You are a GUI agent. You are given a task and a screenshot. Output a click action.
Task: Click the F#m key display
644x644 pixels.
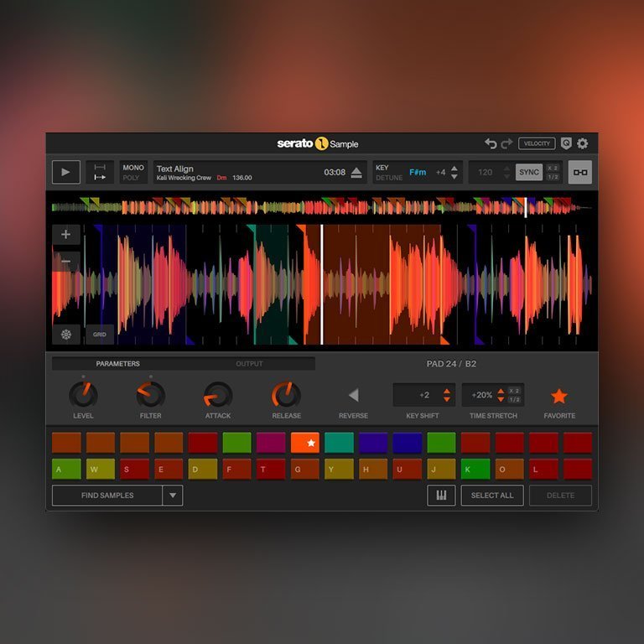[418, 172]
